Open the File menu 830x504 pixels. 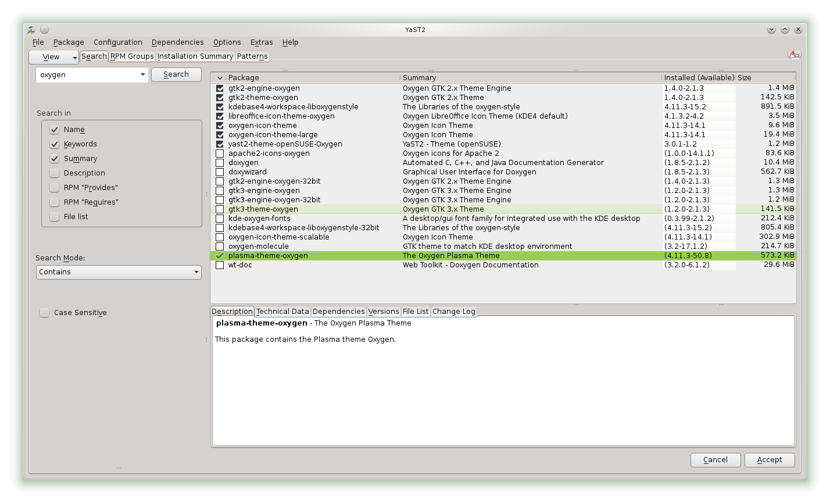38,42
